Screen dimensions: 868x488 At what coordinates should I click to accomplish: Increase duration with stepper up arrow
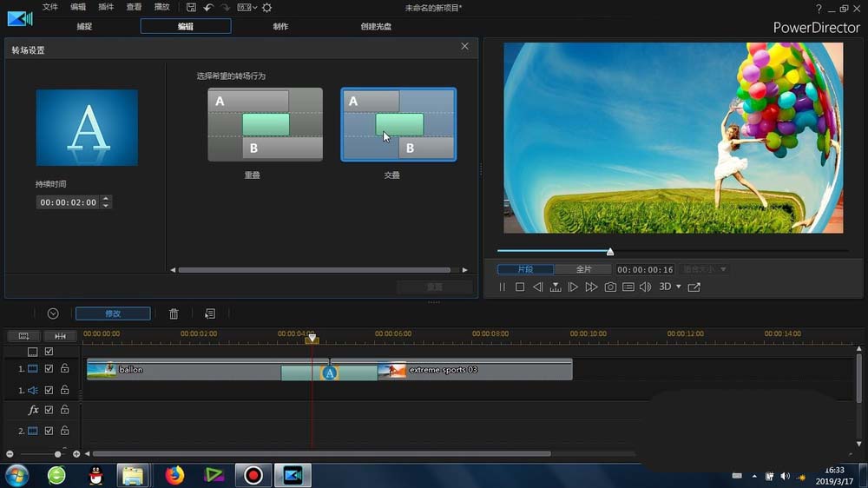pos(106,199)
